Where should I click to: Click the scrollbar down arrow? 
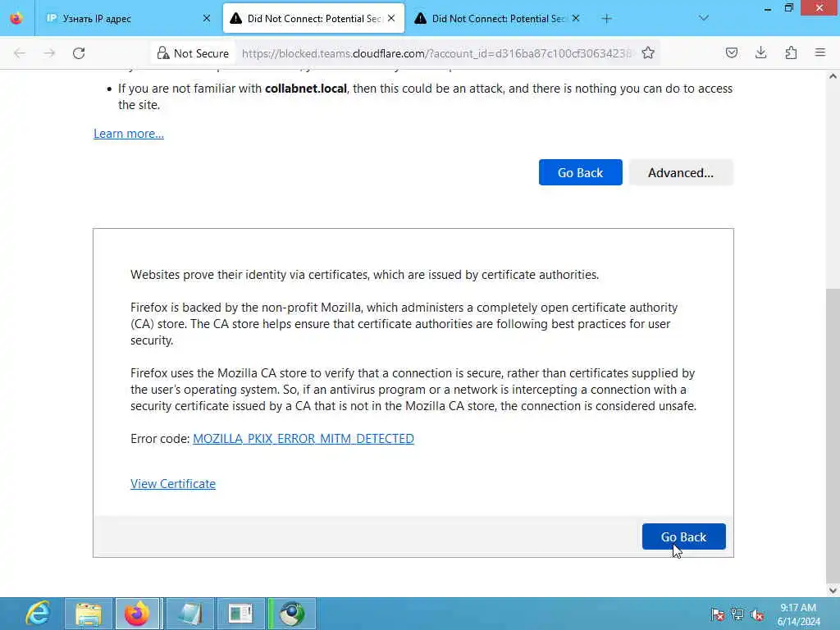(x=833, y=591)
